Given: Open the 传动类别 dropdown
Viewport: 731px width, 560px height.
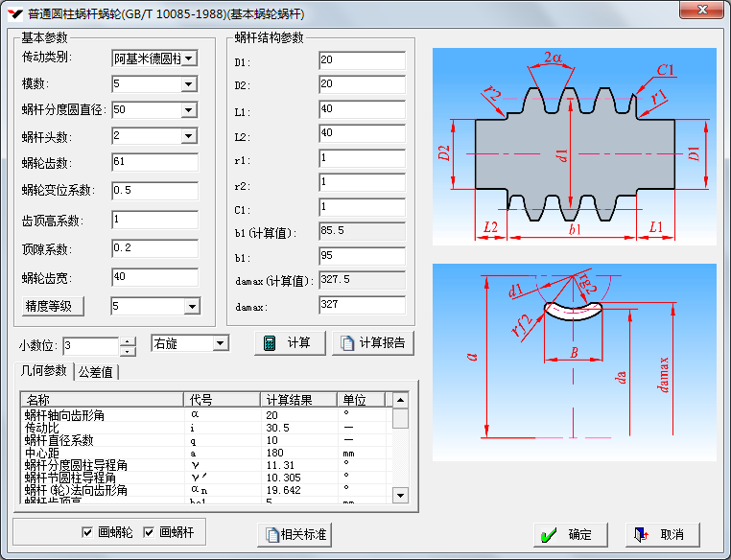Looking at the screenshot, I should (190, 58).
